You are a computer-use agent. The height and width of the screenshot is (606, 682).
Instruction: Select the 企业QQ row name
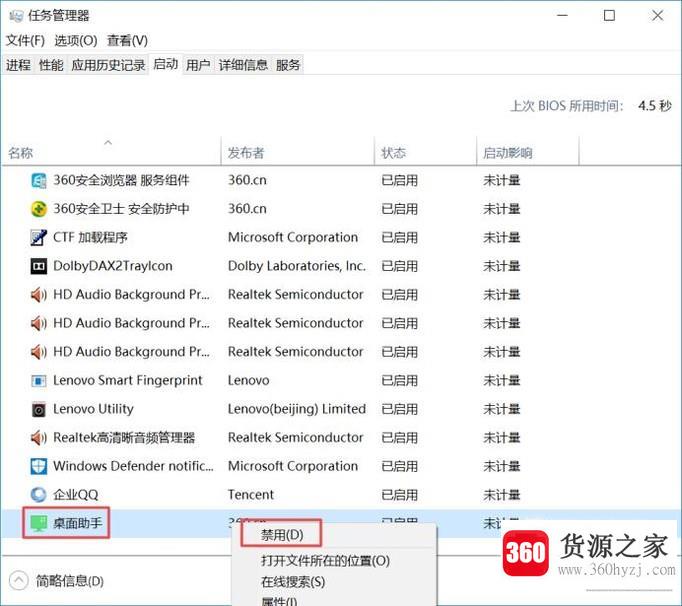click(76, 495)
